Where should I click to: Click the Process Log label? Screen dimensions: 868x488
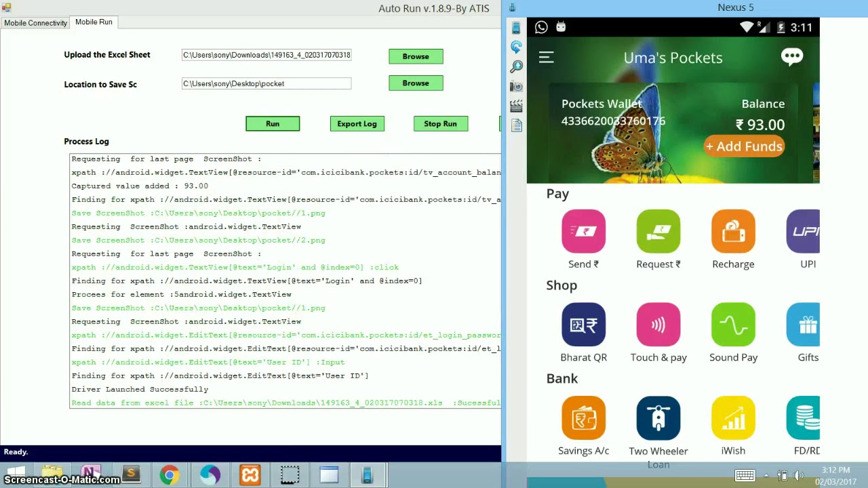click(86, 141)
